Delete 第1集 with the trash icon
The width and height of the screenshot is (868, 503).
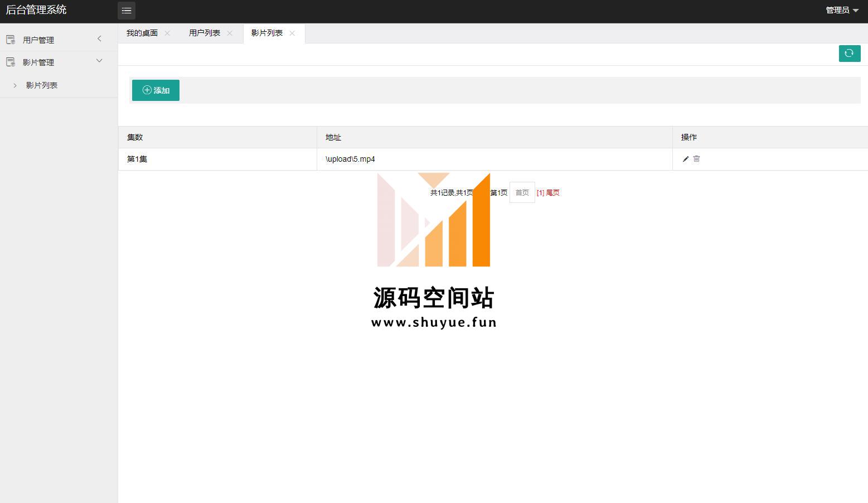tap(696, 159)
